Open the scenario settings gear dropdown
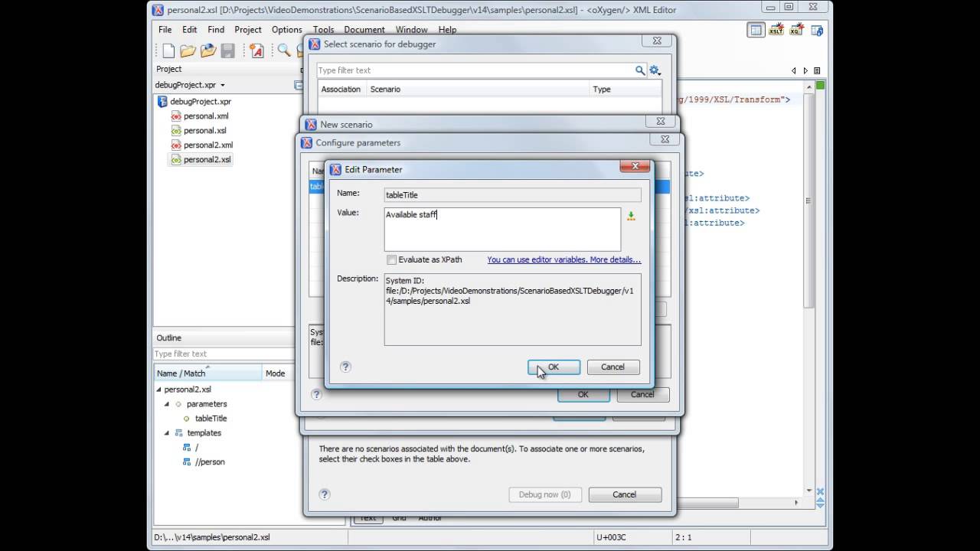This screenshot has height=551, width=980. tap(655, 70)
